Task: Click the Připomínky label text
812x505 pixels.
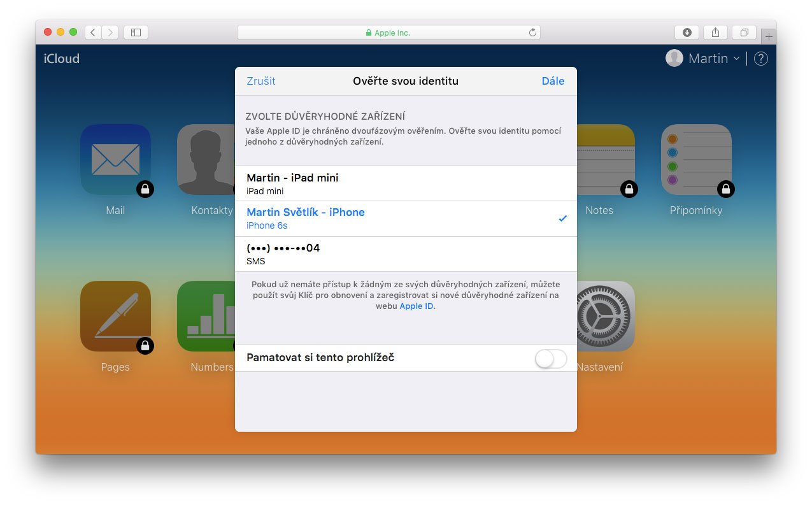Action: click(x=696, y=210)
